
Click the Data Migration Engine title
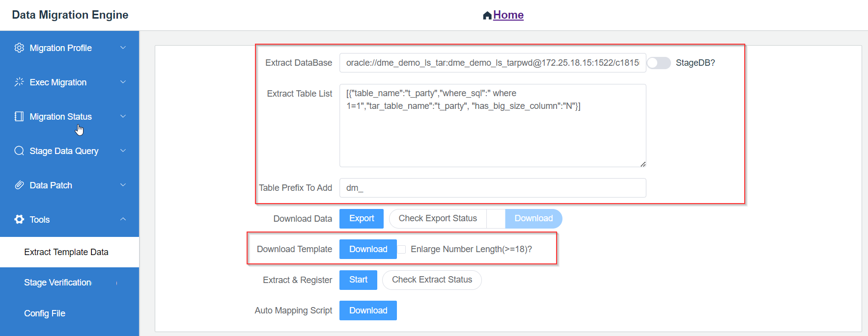pos(70,15)
